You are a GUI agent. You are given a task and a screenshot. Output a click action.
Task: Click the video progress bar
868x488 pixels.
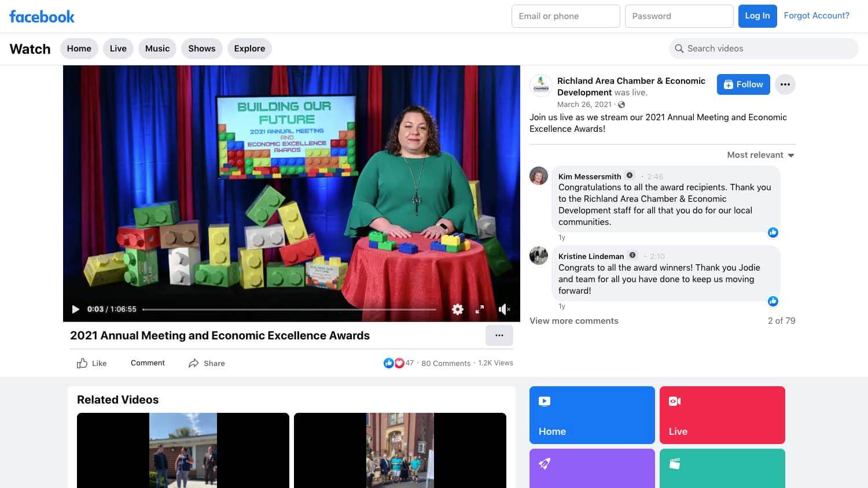[x=289, y=309]
